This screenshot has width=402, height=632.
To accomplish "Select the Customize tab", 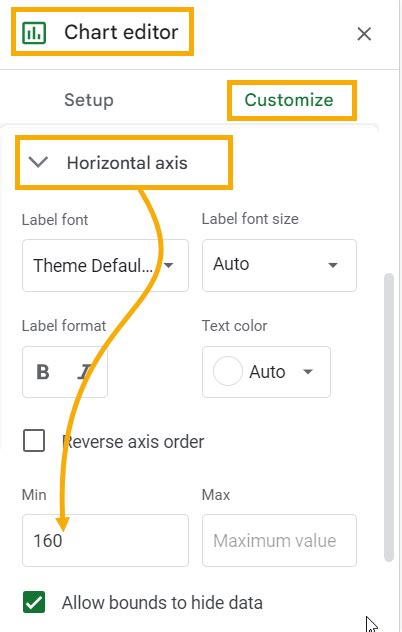I will coord(289,100).
